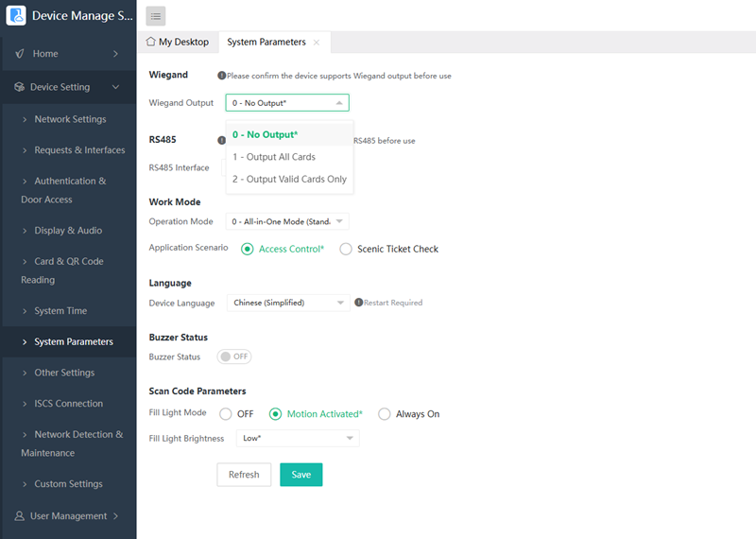
Task: Switch to the System Parameters tab
Action: (274, 42)
